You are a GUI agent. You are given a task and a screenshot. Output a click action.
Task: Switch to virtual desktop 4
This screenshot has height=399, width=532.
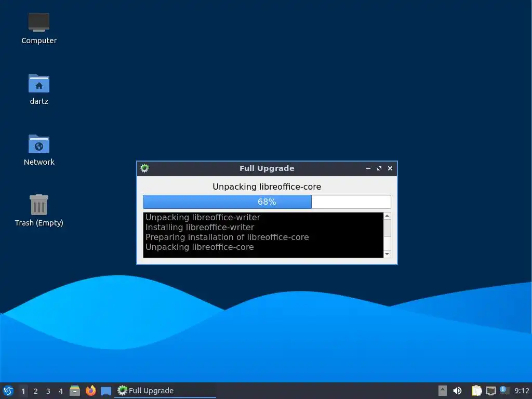(x=61, y=391)
